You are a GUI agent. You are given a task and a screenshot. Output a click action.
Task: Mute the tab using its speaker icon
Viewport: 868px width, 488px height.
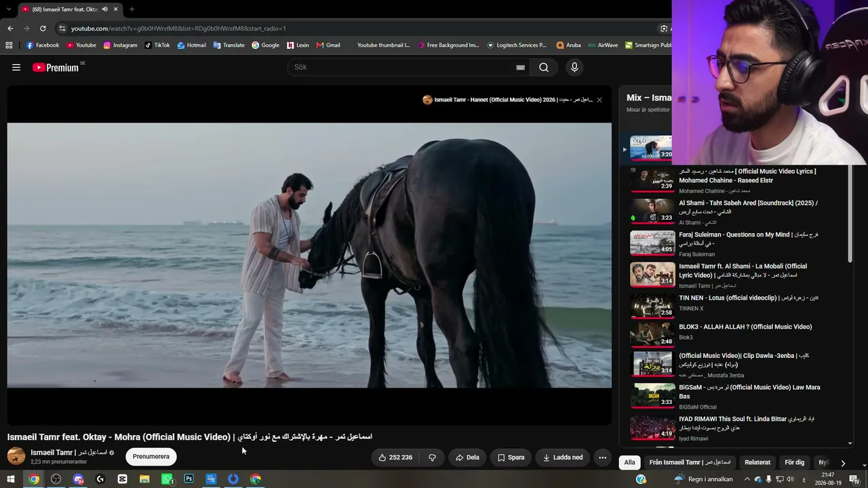click(104, 9)
